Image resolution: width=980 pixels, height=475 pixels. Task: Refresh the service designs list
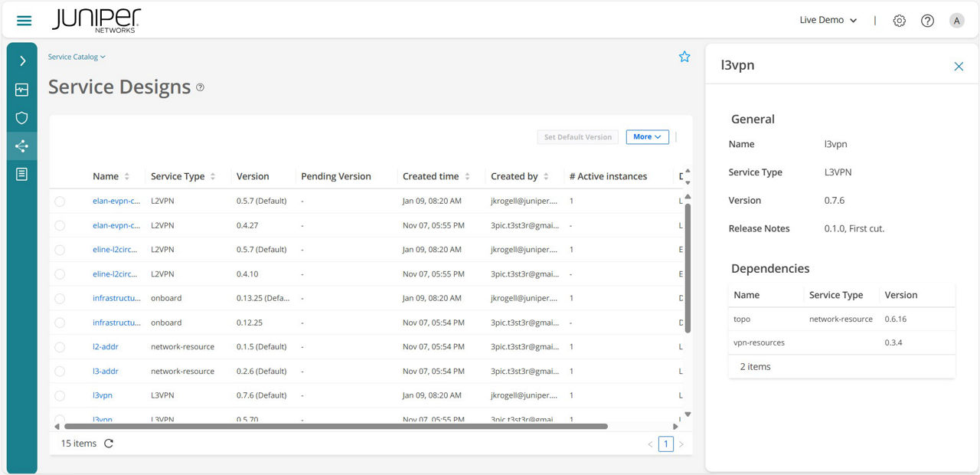tap(106, 443)
